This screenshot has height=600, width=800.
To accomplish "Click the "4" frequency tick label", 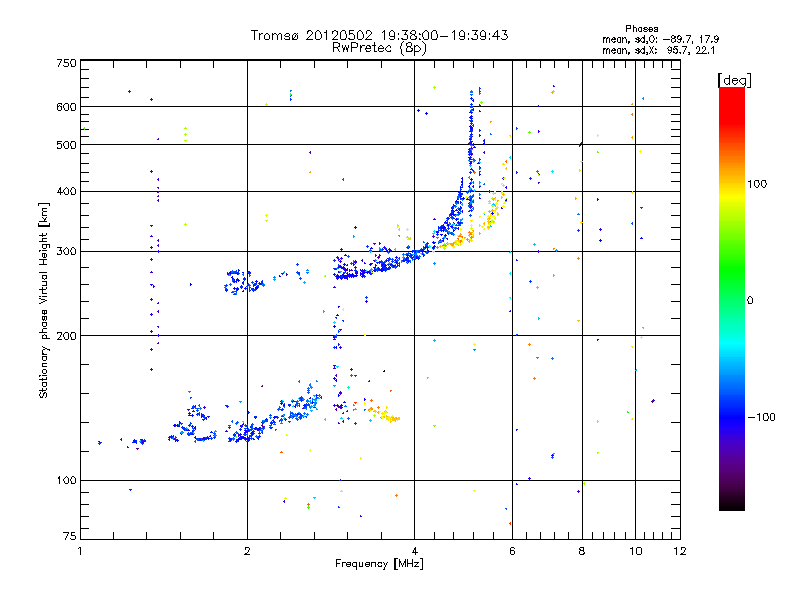I will pos(415,552).
